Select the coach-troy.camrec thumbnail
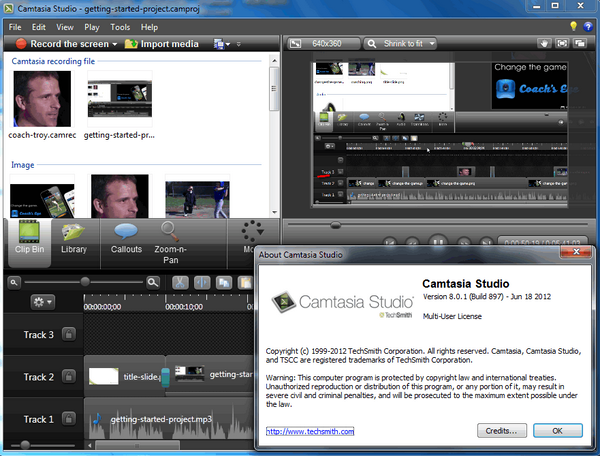600x456 pixels. tap(42, 99)
